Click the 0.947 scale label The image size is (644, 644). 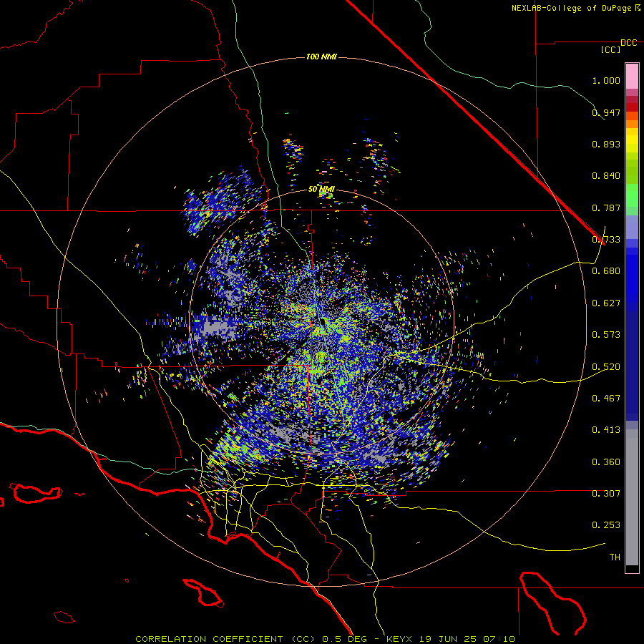click(x=606, y=112)
